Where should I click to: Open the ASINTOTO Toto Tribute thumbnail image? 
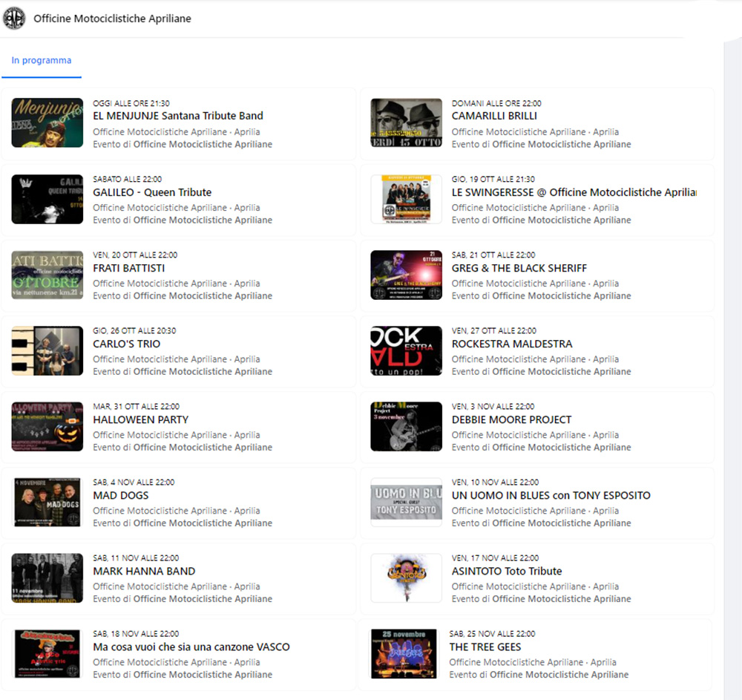coord(406,578)
